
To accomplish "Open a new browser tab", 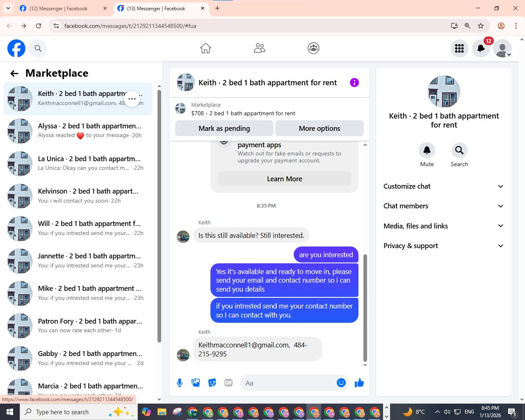I will [217, 8].
